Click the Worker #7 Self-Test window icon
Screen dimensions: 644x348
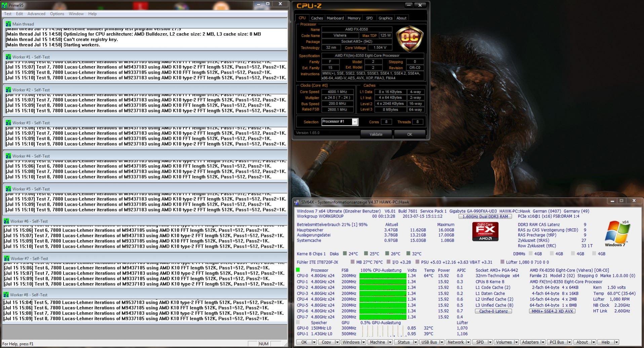point(6,259)
